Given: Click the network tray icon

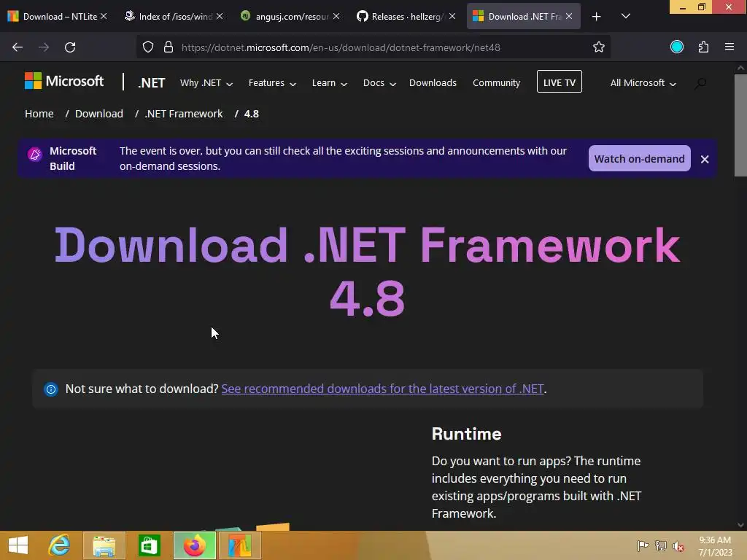Looking at the screenshot, I should pos(661,545).
